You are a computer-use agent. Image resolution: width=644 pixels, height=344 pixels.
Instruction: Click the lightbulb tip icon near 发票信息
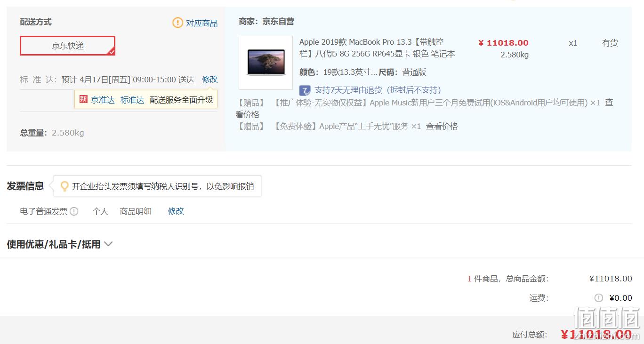(x=64, y=186)
